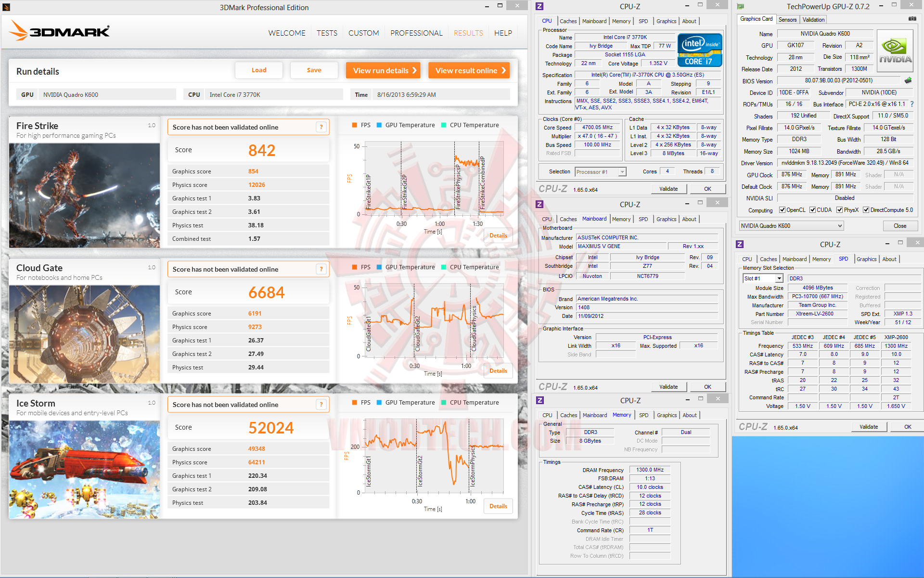The image size is (924, 578).
Task: Click the NVIDIA logo in GPU-Z
Action: 895,51
